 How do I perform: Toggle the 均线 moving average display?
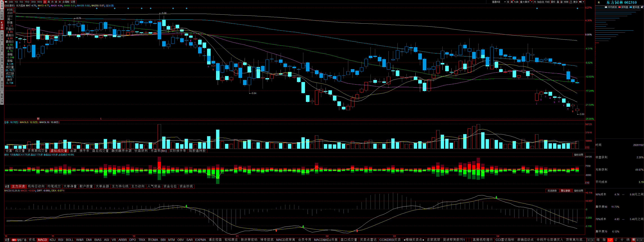(x=547, y=2)
